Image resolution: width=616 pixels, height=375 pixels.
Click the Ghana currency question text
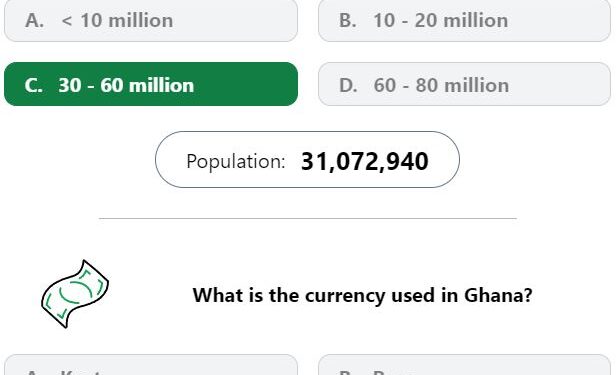click(362, 295)
